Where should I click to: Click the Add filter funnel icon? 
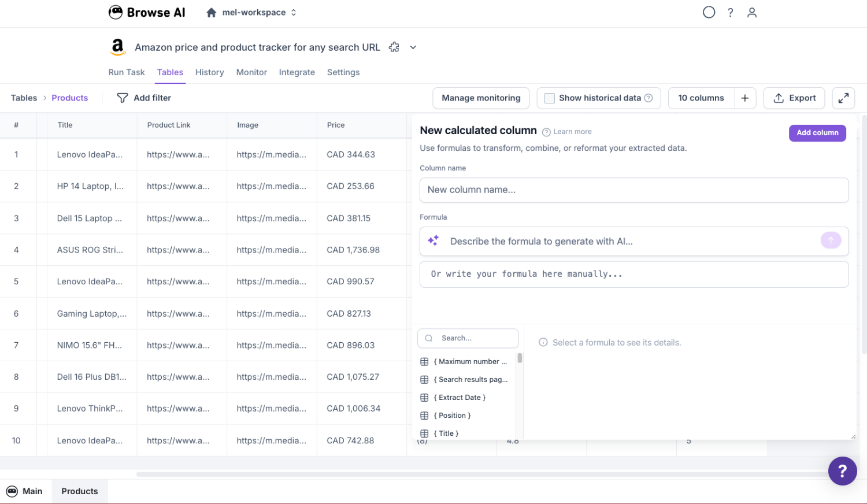123,98
